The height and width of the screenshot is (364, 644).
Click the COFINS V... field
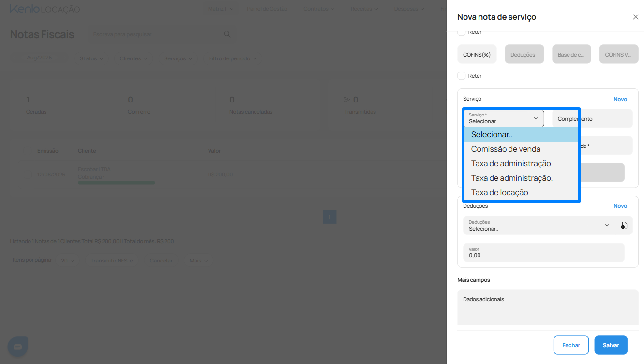[x=619, y=54]
